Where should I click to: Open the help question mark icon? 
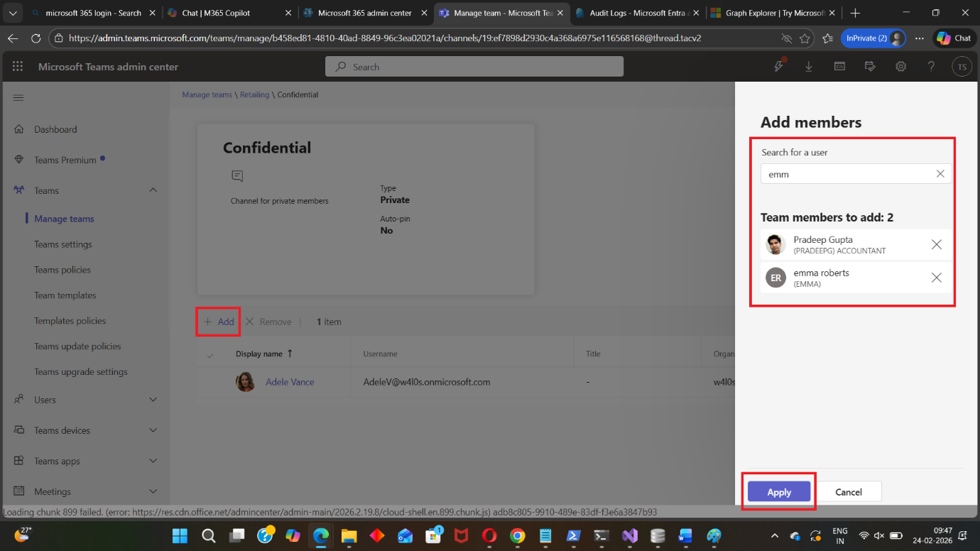coord(931,67)
